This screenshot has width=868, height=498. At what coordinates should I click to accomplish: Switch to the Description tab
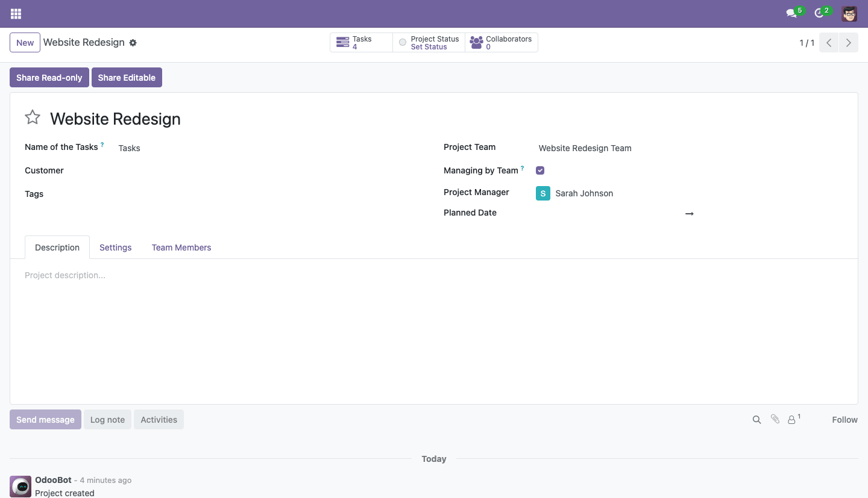[x=57, y=247]
